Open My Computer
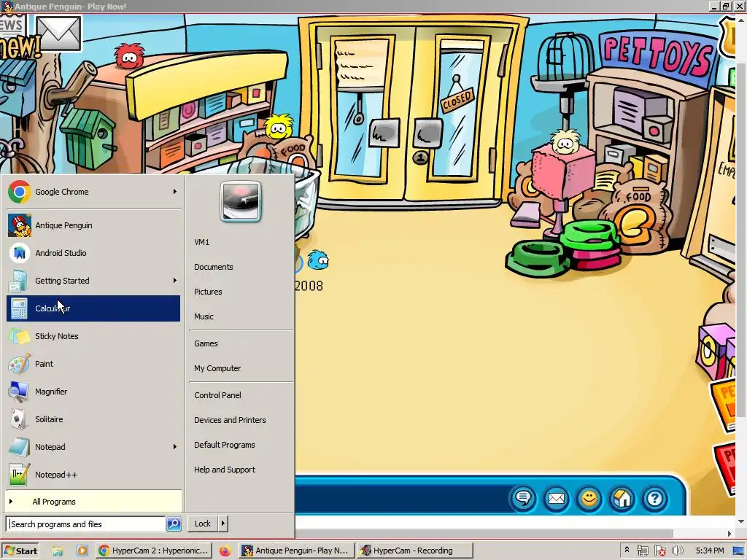747x560 pixels. pos(241,368)
